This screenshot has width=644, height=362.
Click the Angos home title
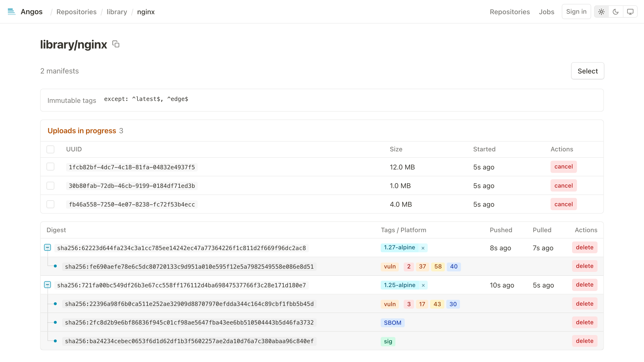32,12
